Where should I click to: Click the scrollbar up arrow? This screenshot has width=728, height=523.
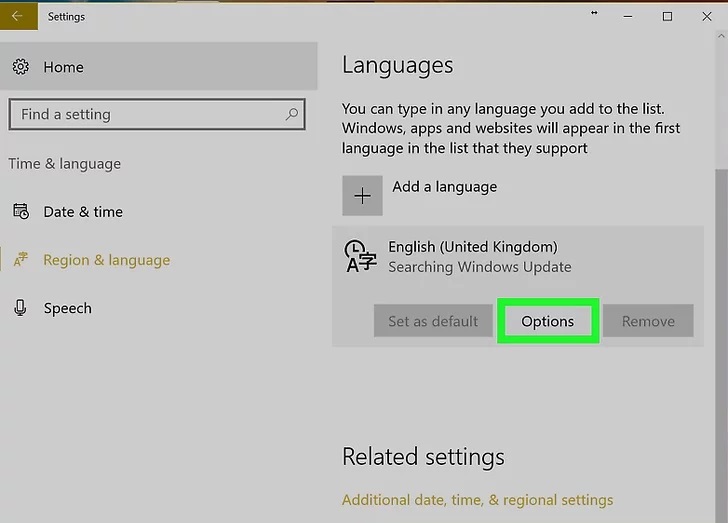[x=721, y=36]
